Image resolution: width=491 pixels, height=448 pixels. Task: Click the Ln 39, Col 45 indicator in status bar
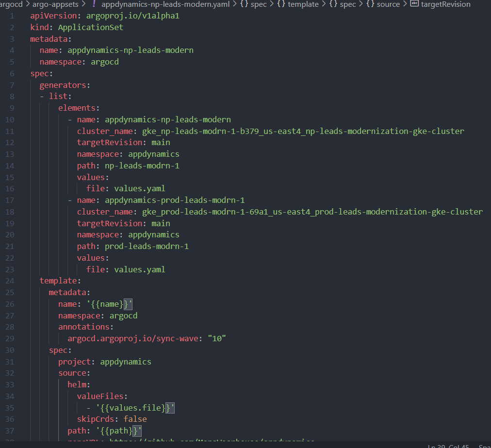(449, 446)
